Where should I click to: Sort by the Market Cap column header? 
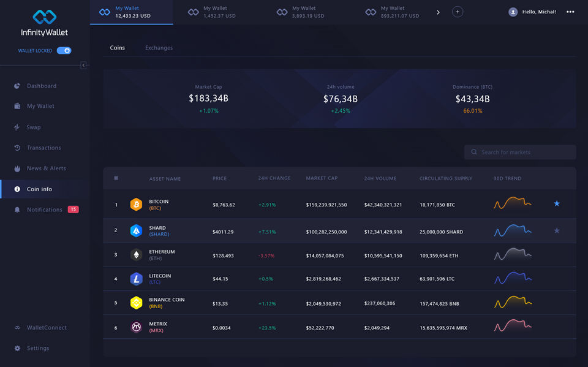click(x=322, y=178)
